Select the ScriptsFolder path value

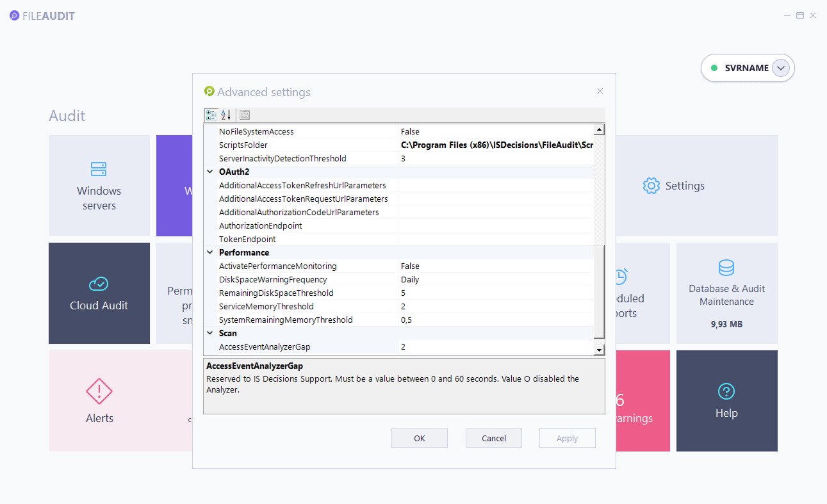496,145
